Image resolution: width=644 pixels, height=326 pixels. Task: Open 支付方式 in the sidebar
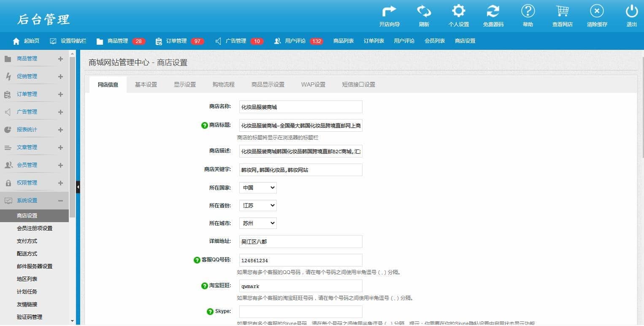click(x=27, y=241)
